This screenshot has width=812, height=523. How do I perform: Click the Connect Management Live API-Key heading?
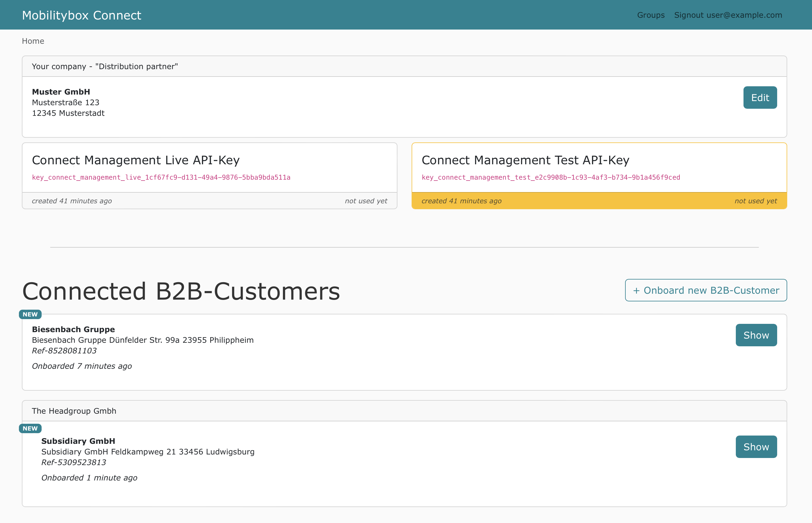coord(136,160)
